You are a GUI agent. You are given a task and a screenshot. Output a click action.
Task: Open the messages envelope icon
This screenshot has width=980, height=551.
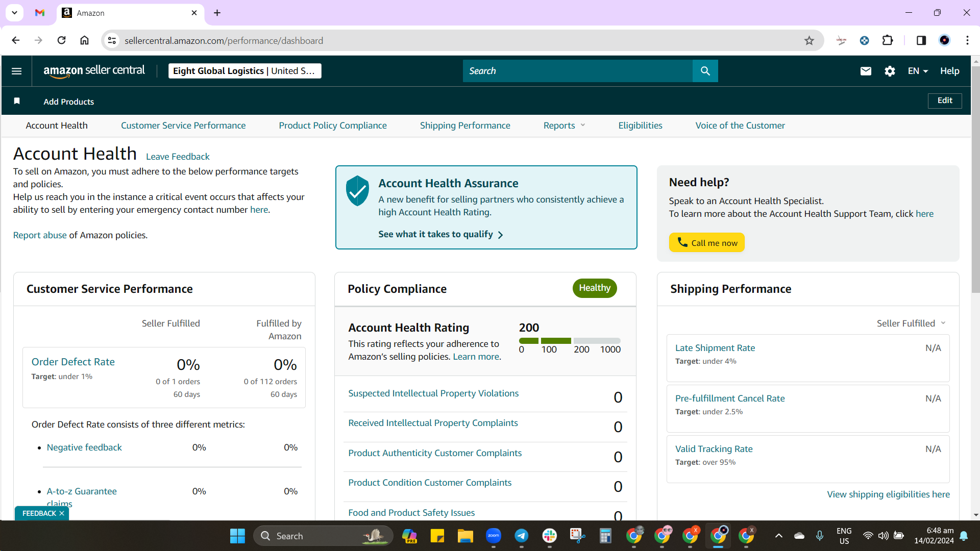pyautogui.click(x=866, y=71)
